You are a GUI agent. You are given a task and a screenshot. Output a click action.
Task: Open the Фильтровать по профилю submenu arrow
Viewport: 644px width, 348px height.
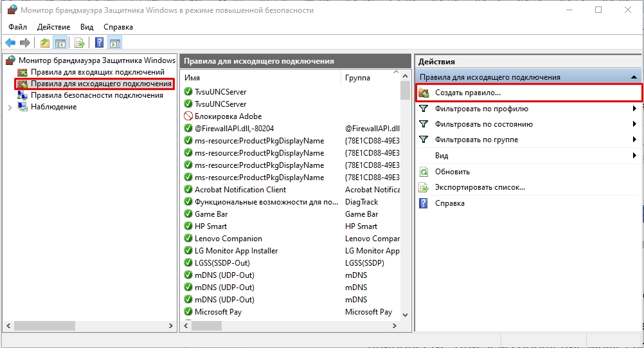634,109
